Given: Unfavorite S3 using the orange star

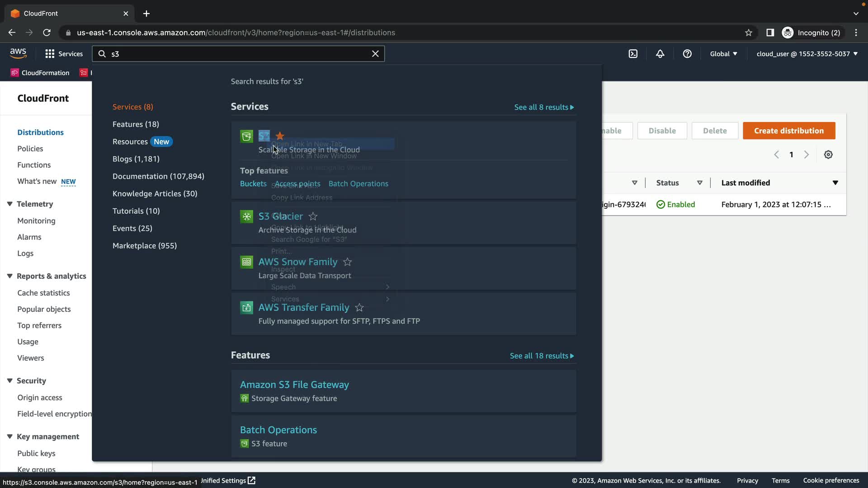Looking at the screenshot, I should (280, 136).
